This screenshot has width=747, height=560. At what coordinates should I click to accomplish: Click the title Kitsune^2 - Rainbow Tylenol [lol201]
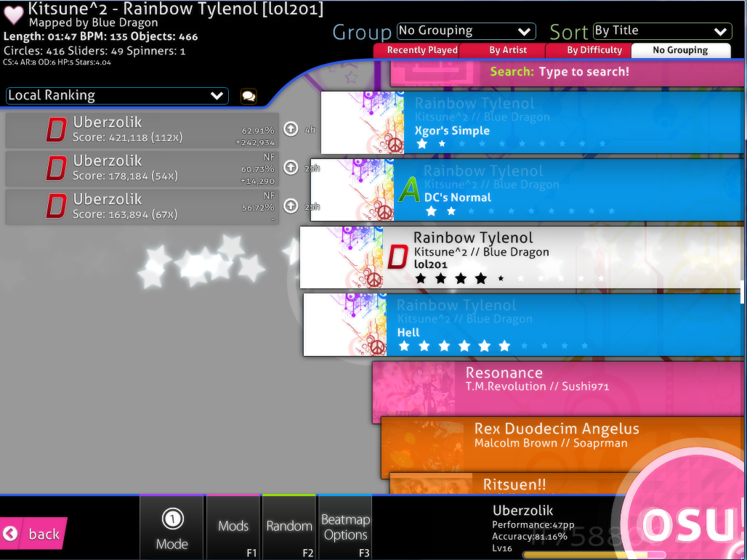(x=176, y=8)
